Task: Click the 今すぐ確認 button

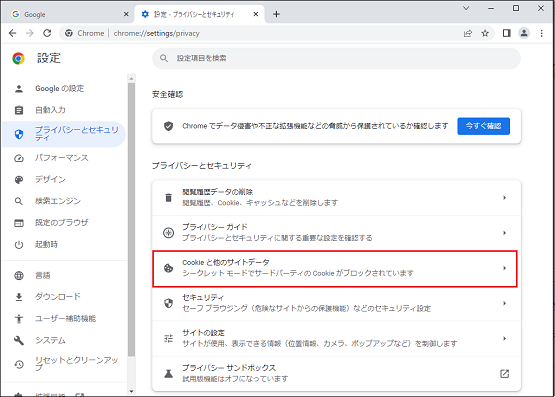Action: (x=484, y=126)
